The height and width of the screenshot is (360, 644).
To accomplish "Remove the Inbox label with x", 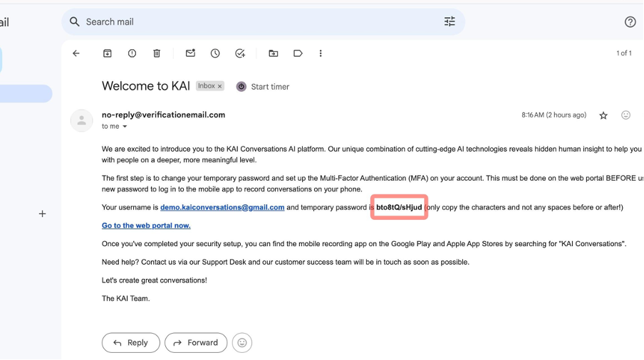I will (219, 86).
